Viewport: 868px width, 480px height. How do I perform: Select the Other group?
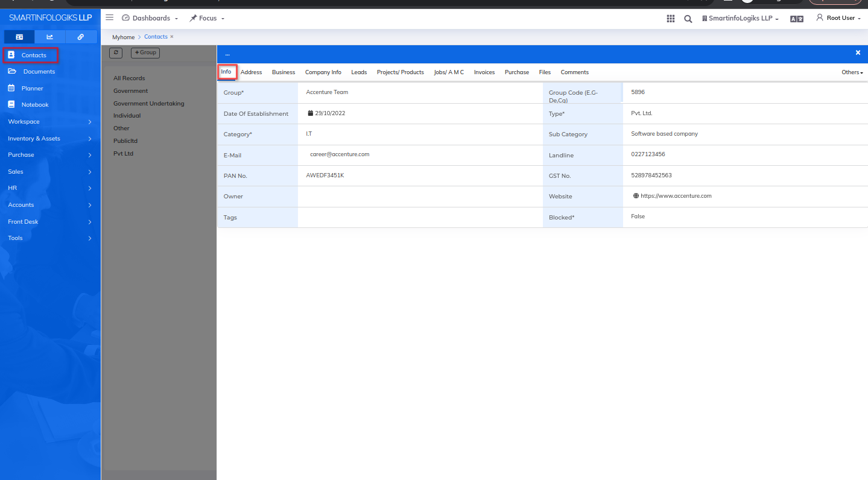[x=121, y=128]
